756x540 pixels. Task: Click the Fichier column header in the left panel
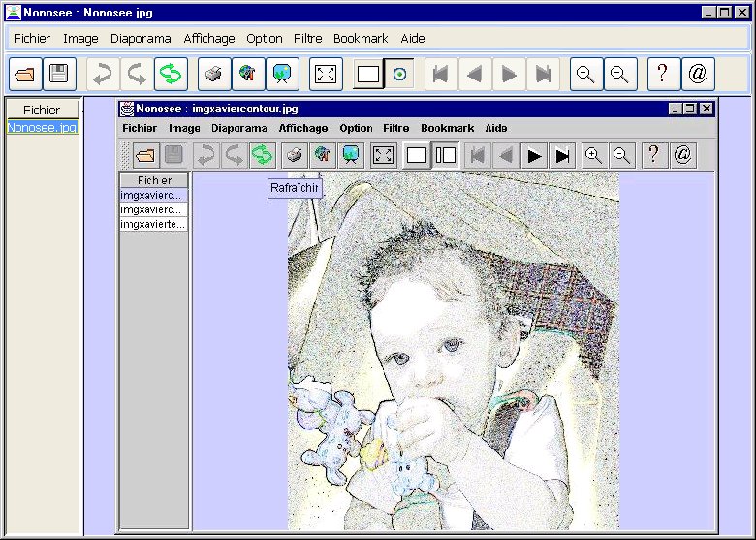[x=42, y=110]
